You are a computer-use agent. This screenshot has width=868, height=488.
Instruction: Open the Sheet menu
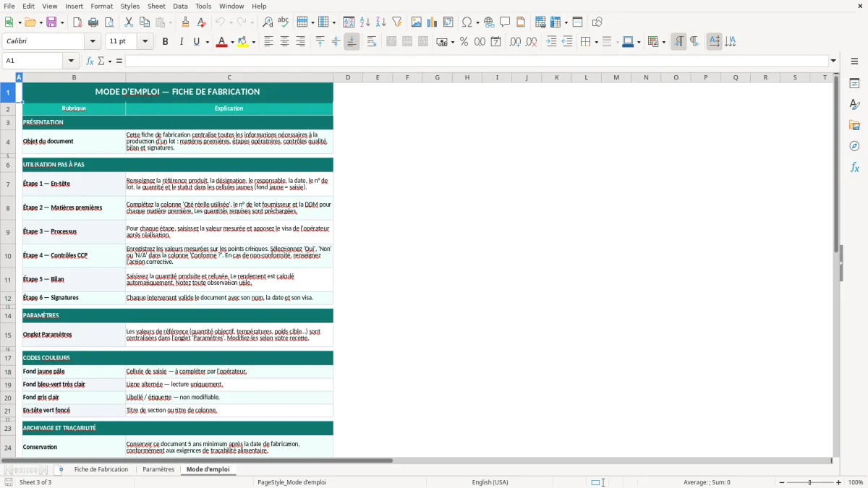(156, 6)
